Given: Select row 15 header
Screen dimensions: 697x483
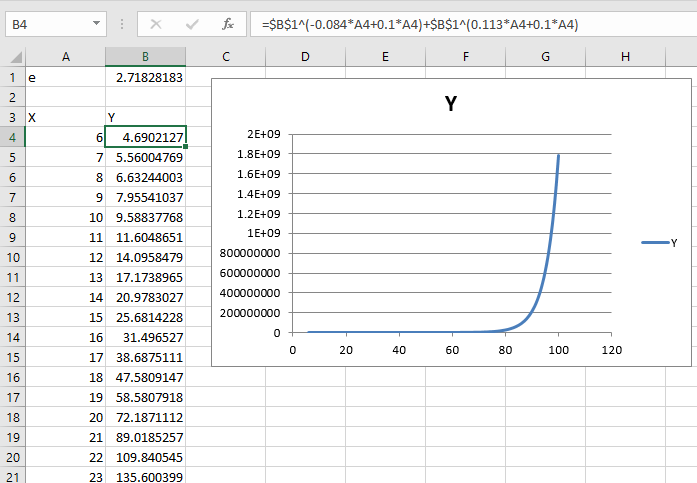Looking at the screenshot, I should pyautogui.click(x=12, y=357).
